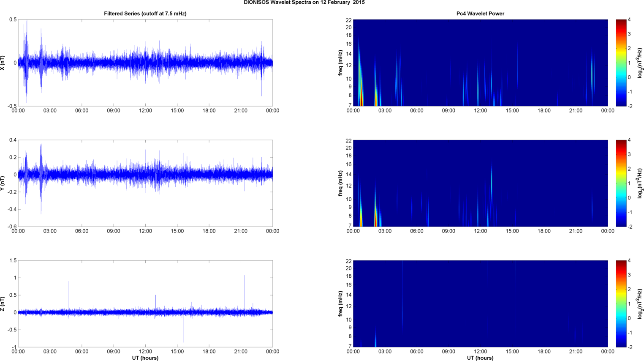The width and height of the screenshot is (644, 361).
Task: Click UT (hours) label under the Z time series
Action: point(145,358)
